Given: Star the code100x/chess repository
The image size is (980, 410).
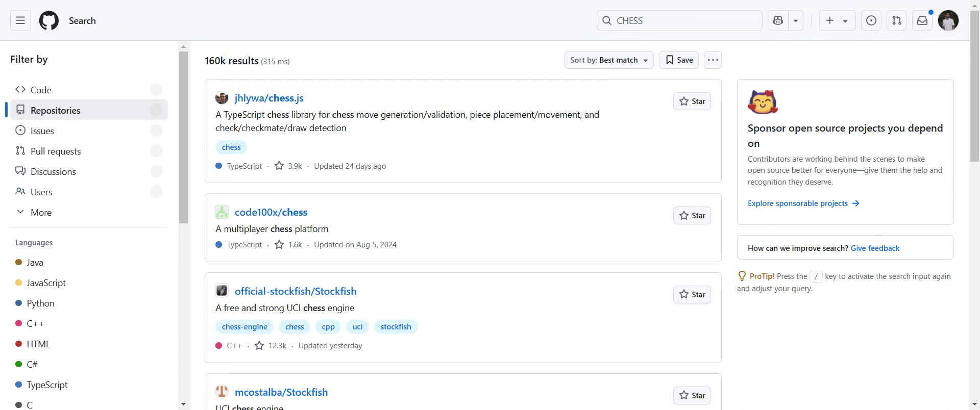Looking at the screenshot, I should click(692, 216).
